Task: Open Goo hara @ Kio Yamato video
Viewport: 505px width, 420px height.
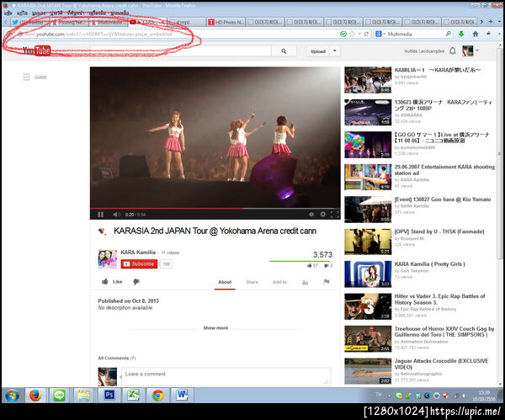Action: pos(443,199)
